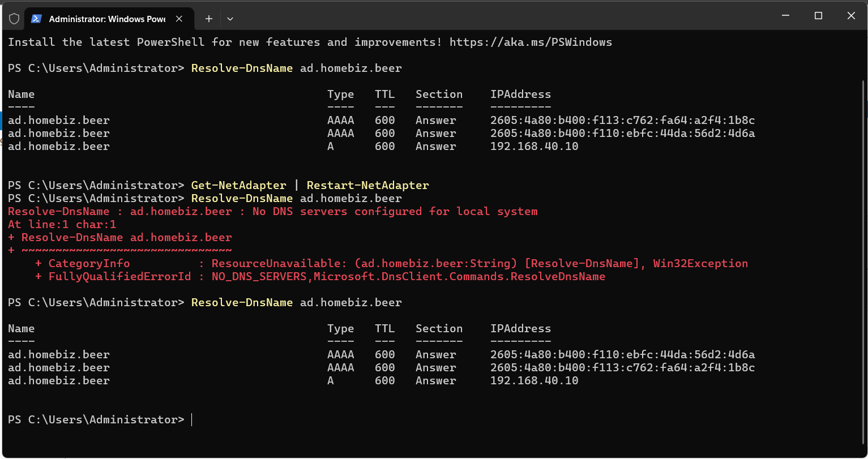Click the https://aka.ms/PSWindows link
868x459 pixels.
click(x=531, y=42)
